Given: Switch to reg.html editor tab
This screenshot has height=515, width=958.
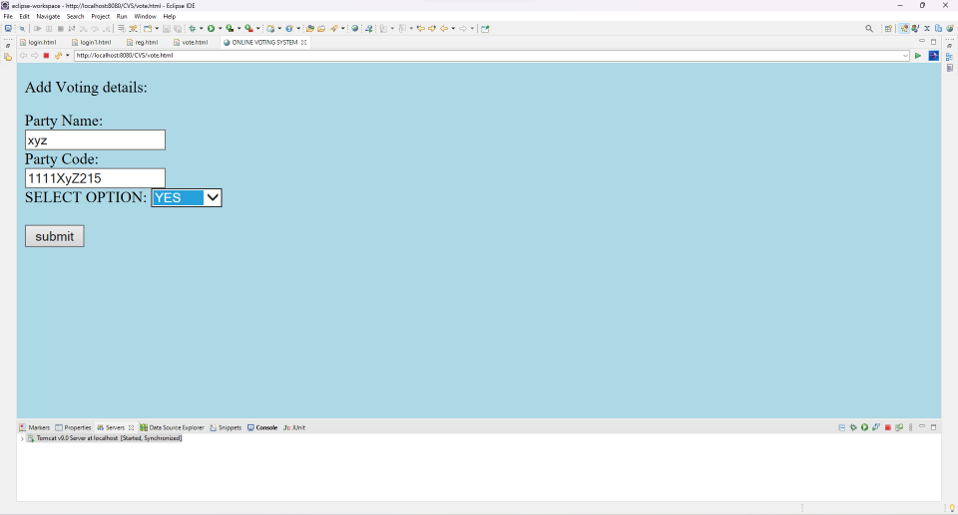Looking at the screenshot, I should 142,42.
